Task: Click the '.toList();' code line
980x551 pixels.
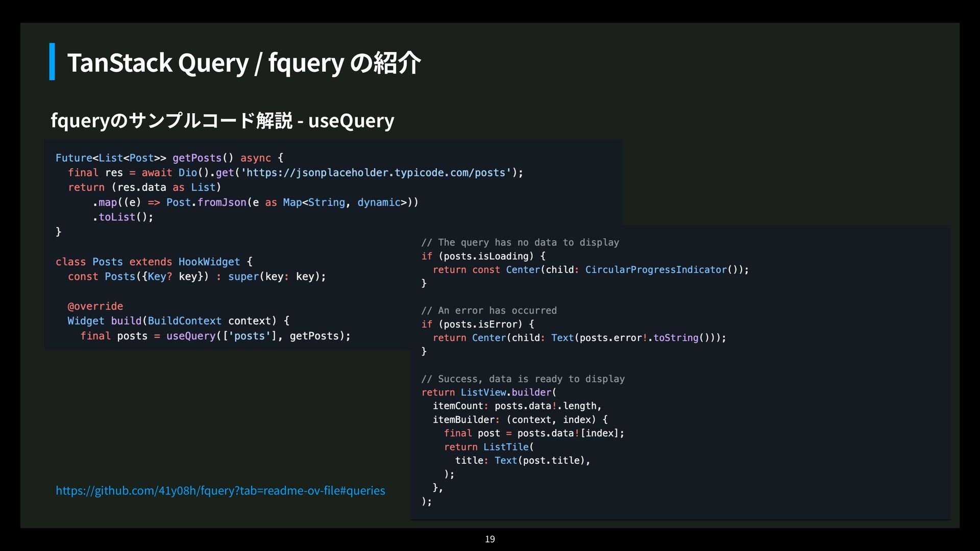Action: click(x=122, y=217)
